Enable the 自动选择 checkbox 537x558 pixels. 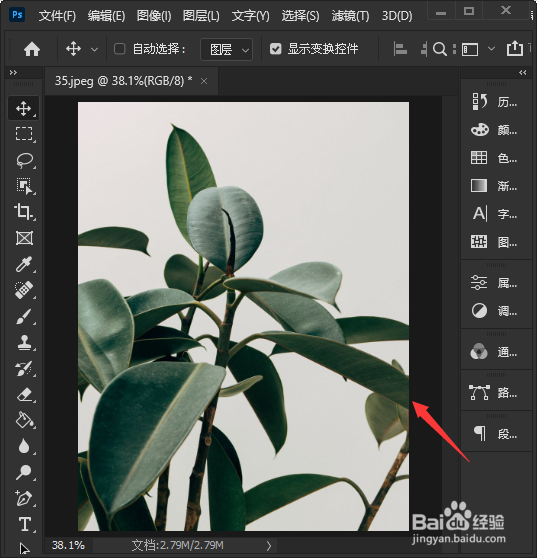pyautogui.click(x=120, y=49)
